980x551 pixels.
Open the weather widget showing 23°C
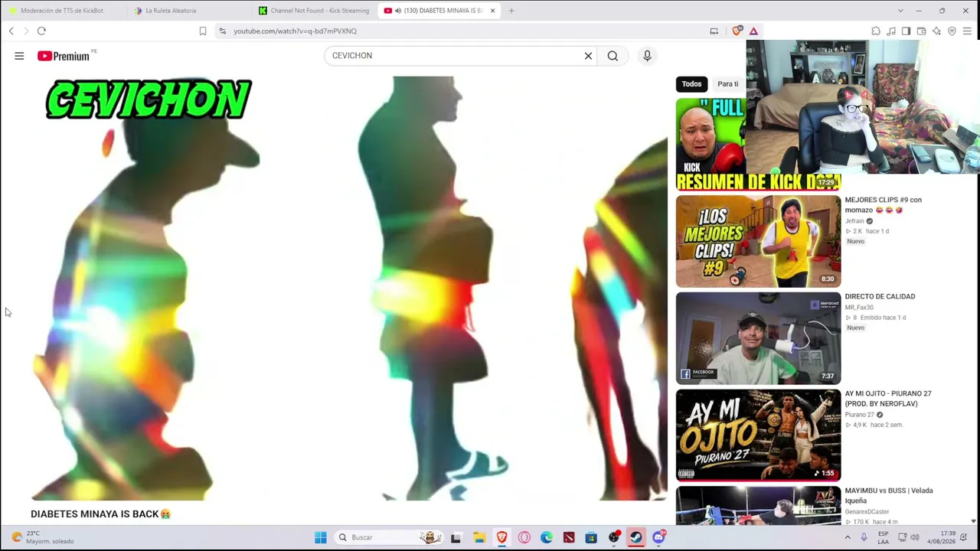pyautogui.click(x=42, y=537)
